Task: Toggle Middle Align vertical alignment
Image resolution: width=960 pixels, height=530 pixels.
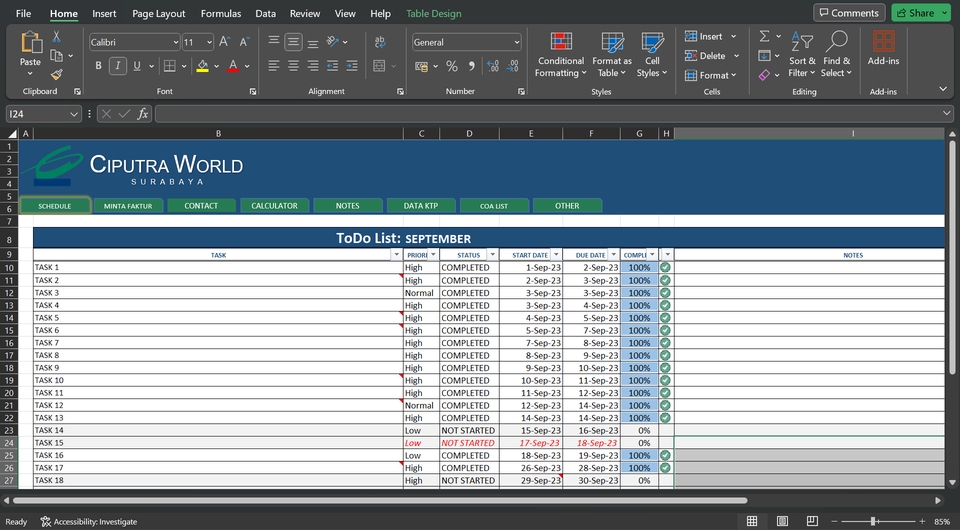Action: click(293, 42)
